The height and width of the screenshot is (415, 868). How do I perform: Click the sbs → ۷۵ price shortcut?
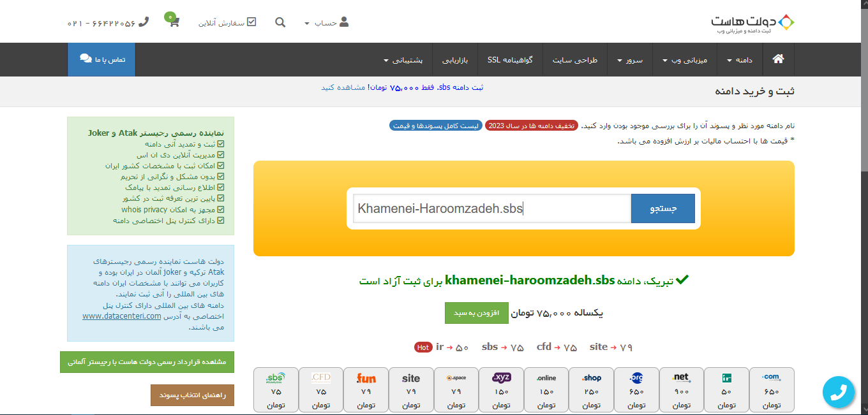pos(503,347)
